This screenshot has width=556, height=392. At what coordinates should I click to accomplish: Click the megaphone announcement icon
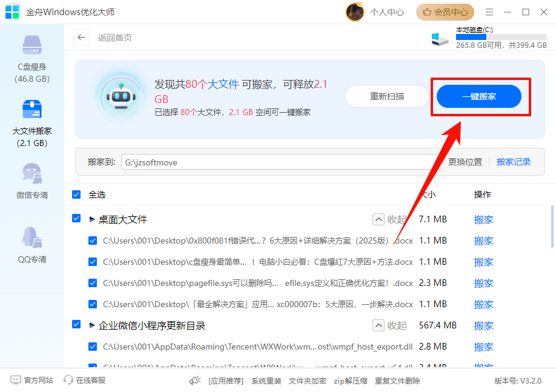(x=194, y=380)
